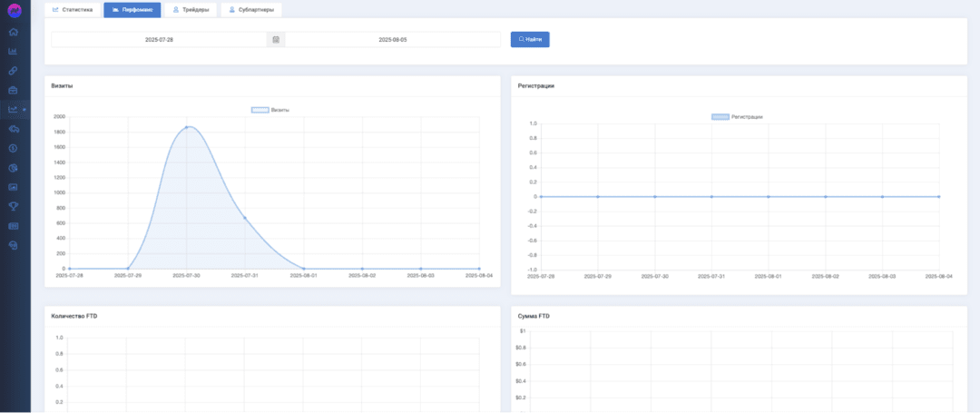This screenshot has height=413, width=980.
Task: Click the Визиты panel title
Action: (x=62, y=85)
